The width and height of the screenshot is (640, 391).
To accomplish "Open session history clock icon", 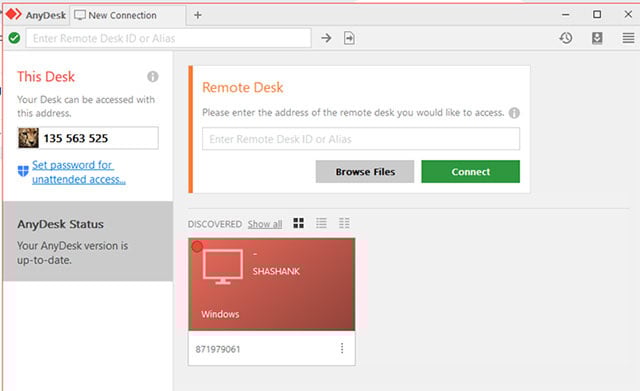I will pyautogui.click(x=566, y=38).
